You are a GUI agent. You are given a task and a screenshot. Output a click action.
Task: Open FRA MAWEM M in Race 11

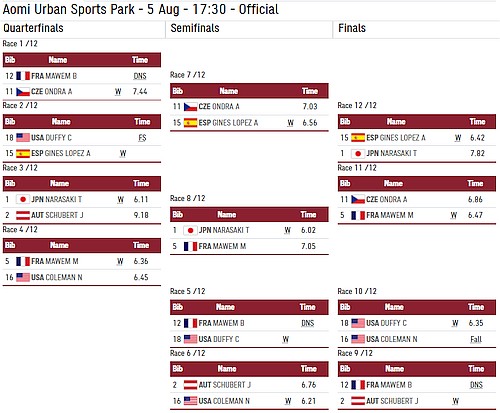[x=390, y=215]
